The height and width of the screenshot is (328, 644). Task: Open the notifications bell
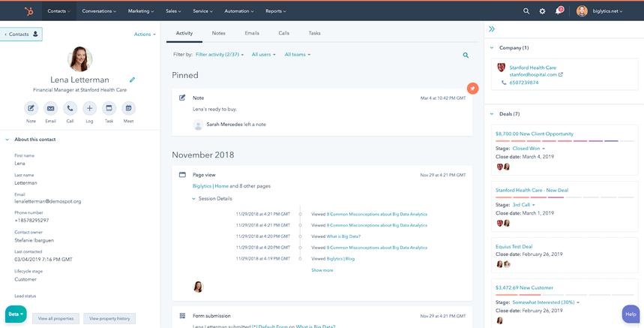coord(559,11)
